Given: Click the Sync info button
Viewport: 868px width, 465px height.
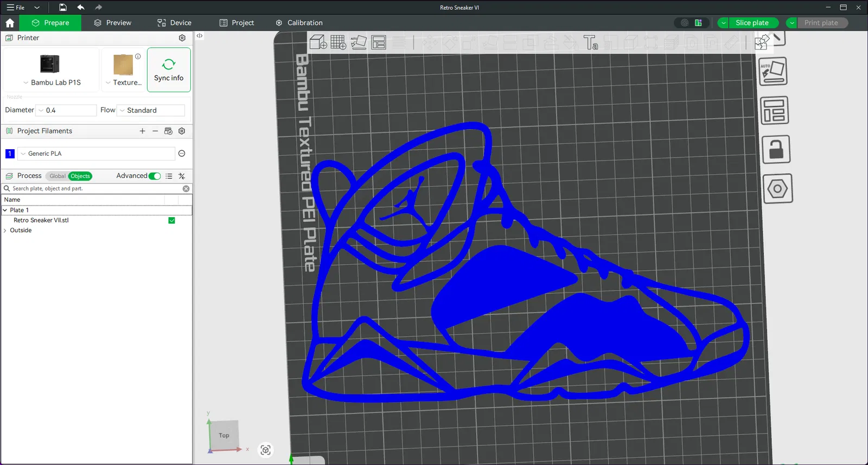Looking at the screenshot, I should [169, 70].
